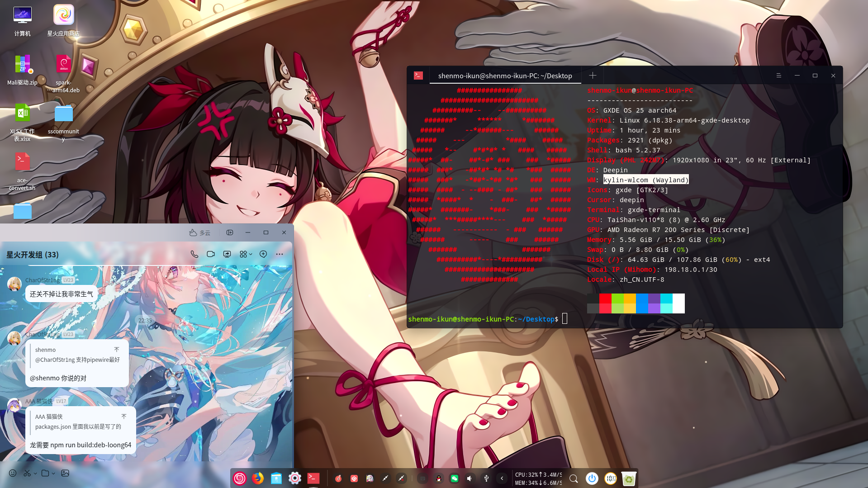
Task: Open the sscommunity folder on desktop
Action: pyautogui.click(x=63, y=123)
